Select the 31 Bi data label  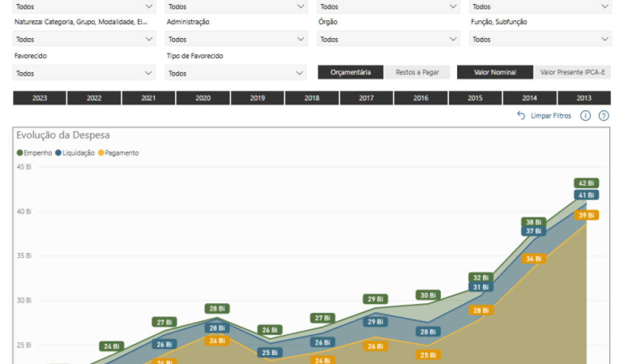(481, 287)
